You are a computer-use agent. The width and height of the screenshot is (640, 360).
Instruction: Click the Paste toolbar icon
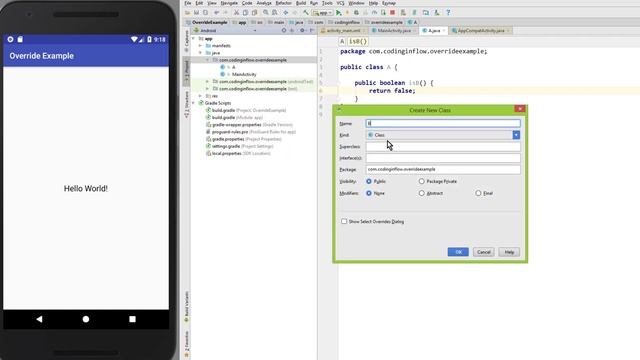(x=254, y=13)
